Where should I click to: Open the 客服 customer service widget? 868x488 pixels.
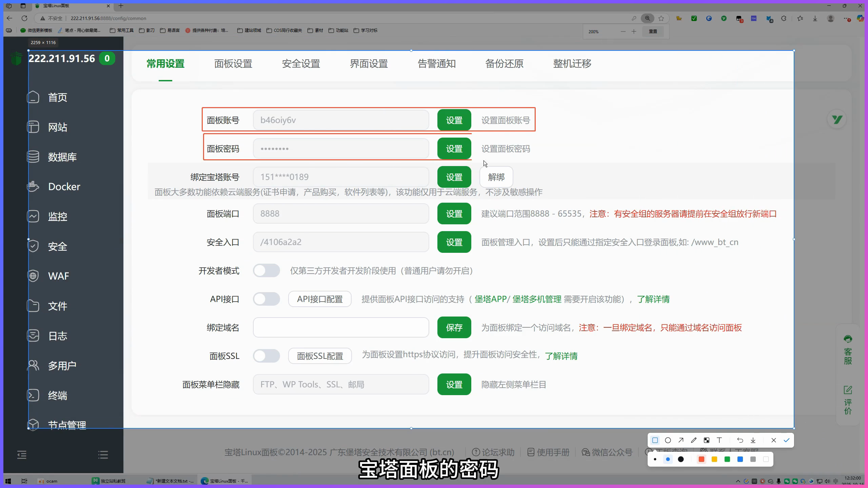pyautogui.click(x=848, y=350)
